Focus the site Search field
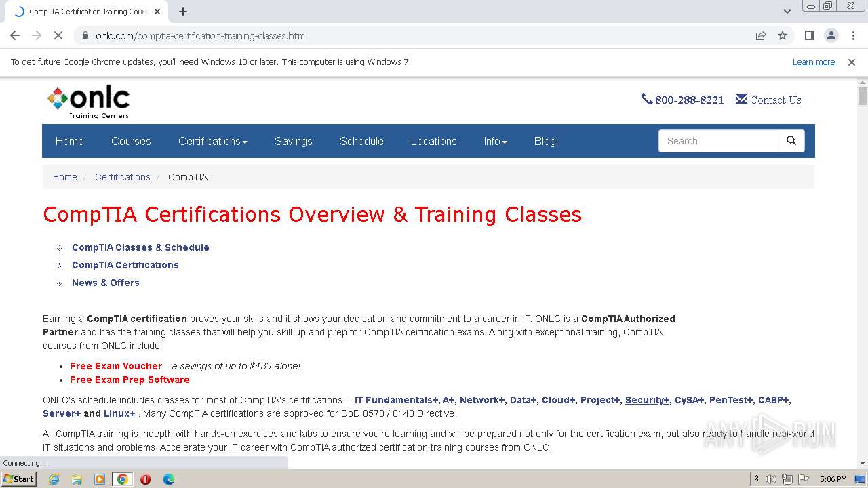 coord(718,141)
